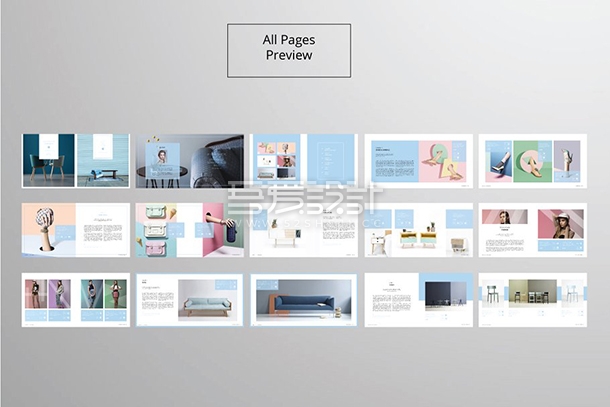Viewport: 610px width, 407px height.
Task: Select the spread with woman wearing hat
Action: pyautogui.click(x=532, y=231)
